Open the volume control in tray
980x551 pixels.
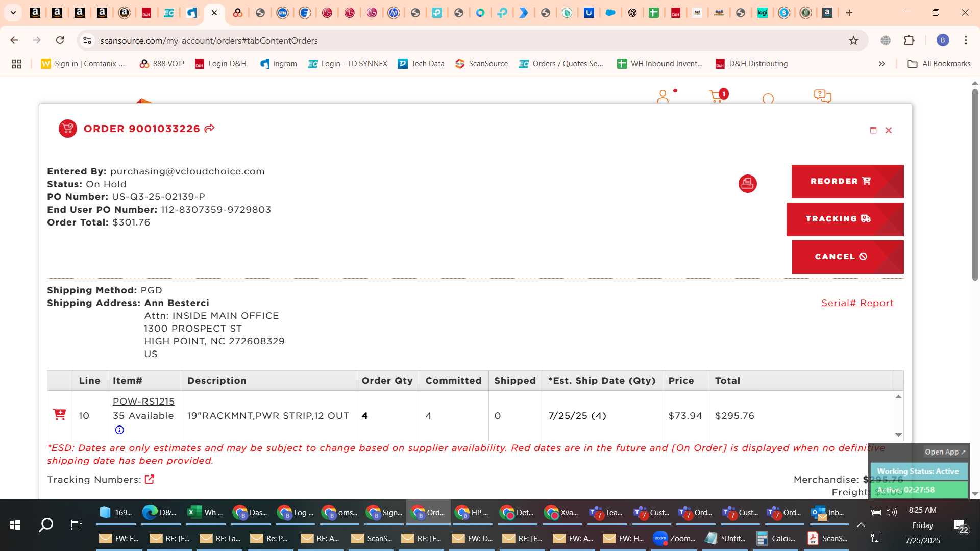click(x=892, y=512)
